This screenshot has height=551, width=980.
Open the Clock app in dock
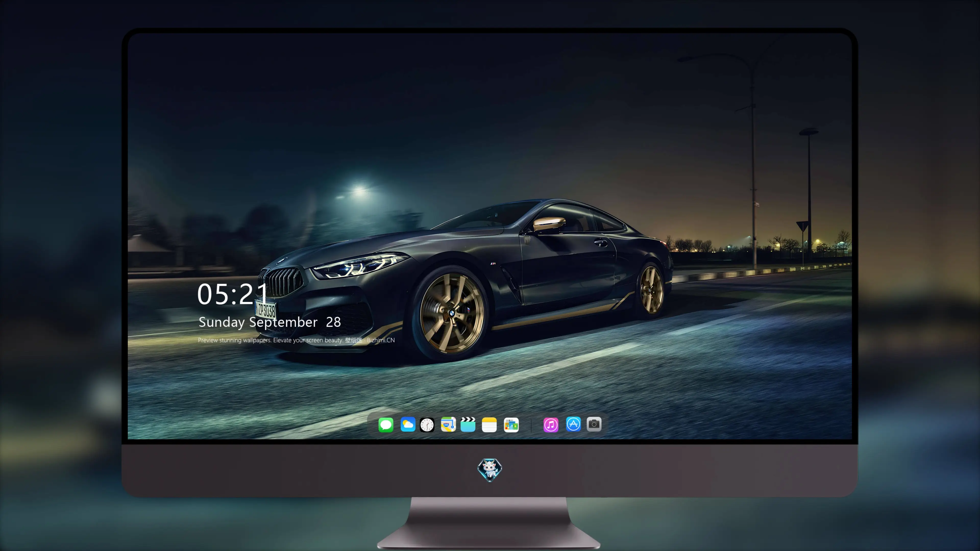[427, 425]
